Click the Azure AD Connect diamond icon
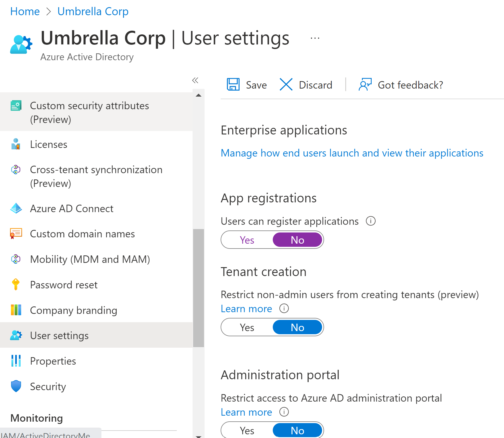 point(16,208)
